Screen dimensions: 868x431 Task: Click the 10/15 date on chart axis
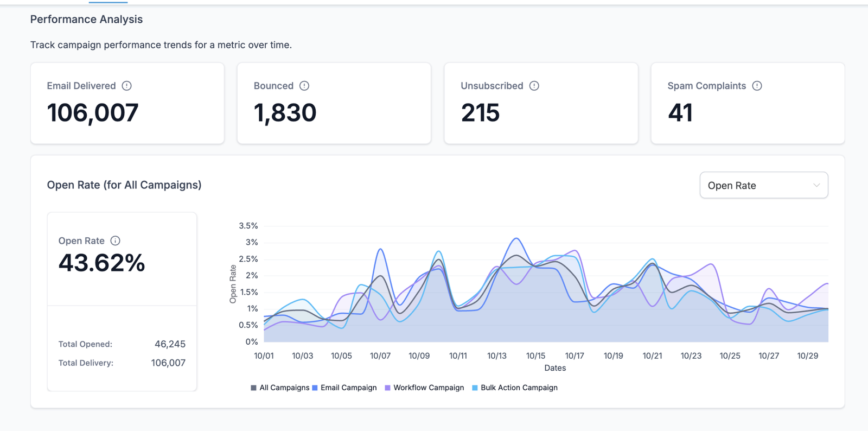pos(535,356)
